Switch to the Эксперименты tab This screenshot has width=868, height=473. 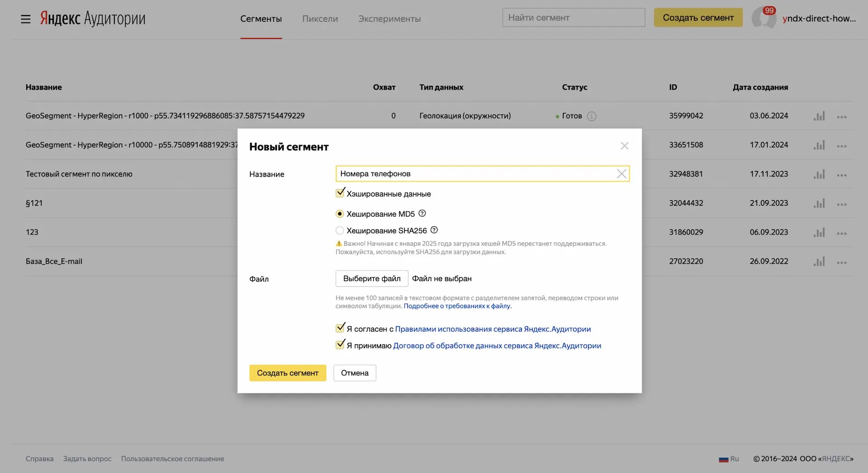point(389,19)
